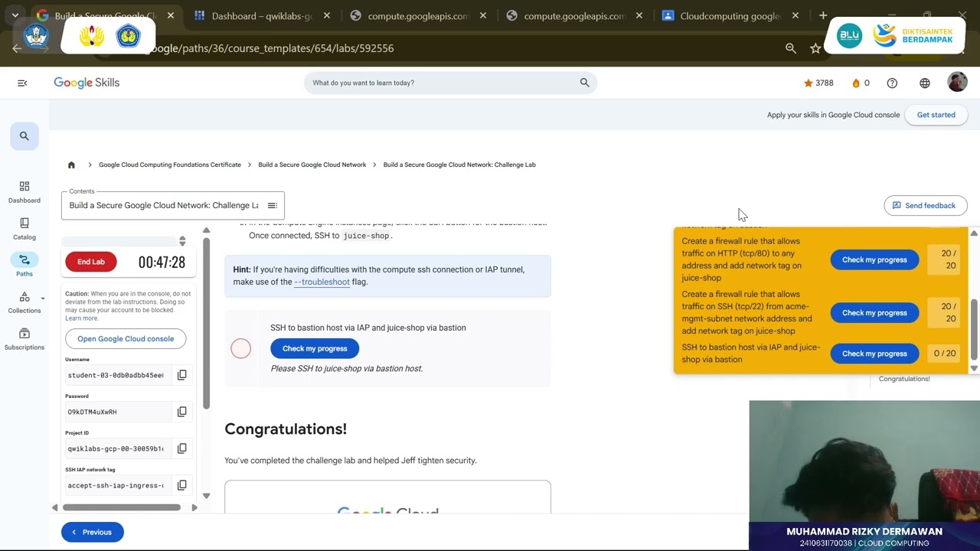
Task: Click the task status circle indicator
Action: coord(240,349)
